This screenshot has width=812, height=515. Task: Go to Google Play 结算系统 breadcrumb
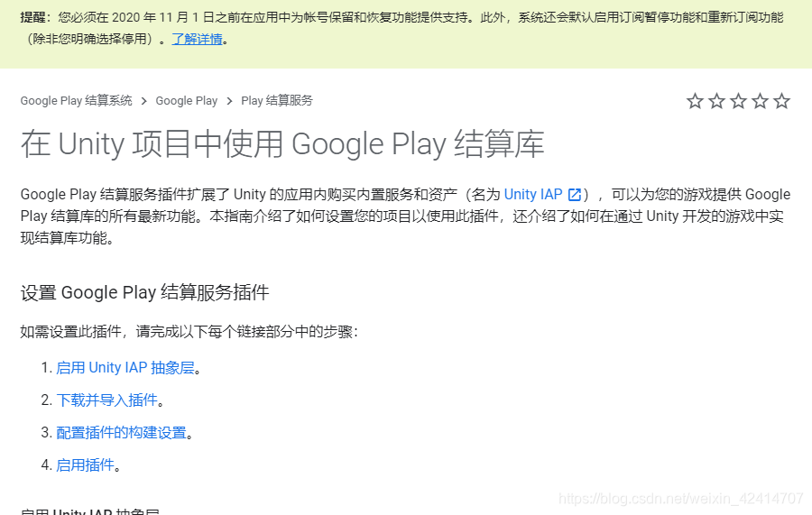76,100
